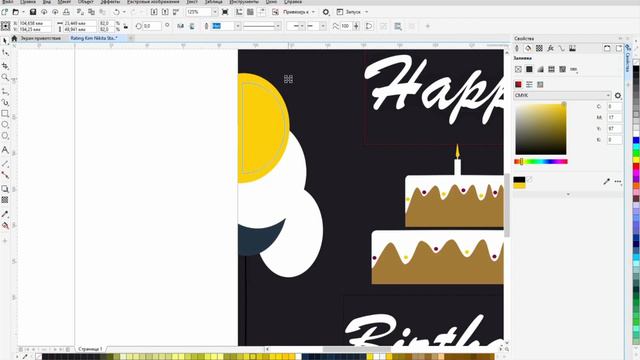Select the Zoom magnifier tool
Image resolution: width=640 pixels, height=360 pixels.
5,78
